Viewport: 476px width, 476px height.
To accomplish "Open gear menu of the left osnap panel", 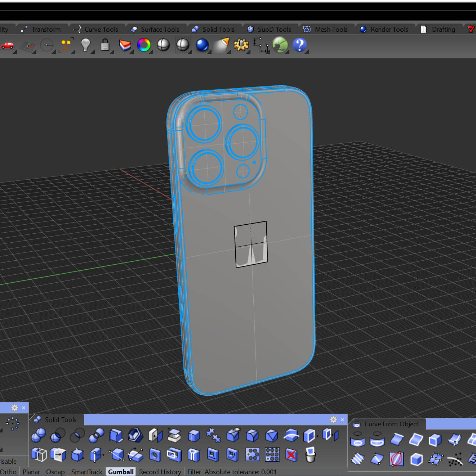I will click(x=14, y=408).
